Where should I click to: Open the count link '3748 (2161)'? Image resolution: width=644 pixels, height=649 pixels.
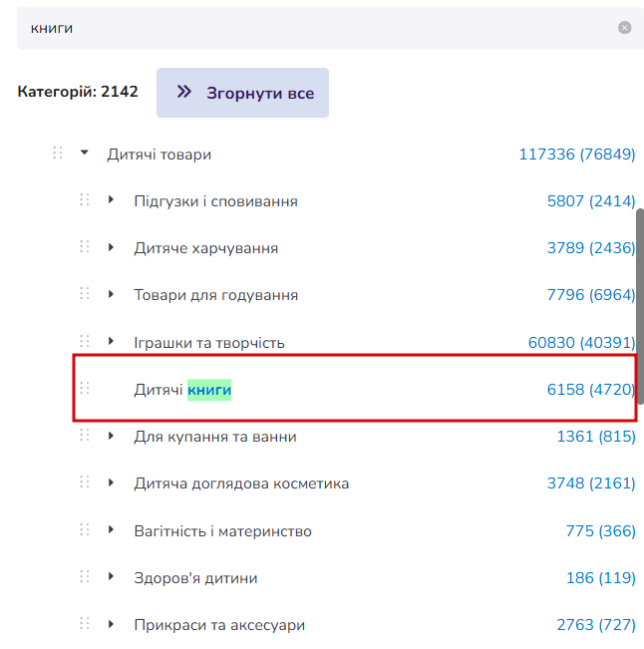pos(591,484)
